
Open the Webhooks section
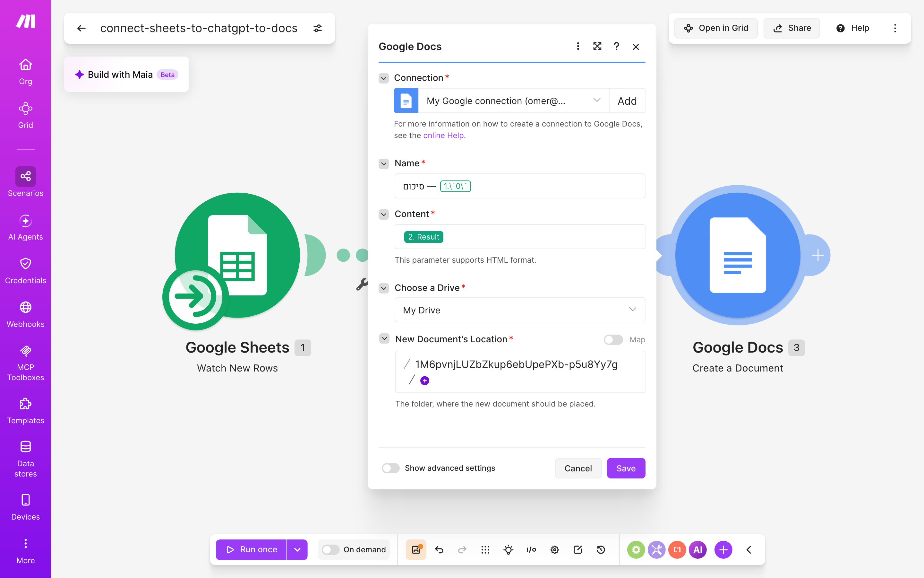coord(26,314)
